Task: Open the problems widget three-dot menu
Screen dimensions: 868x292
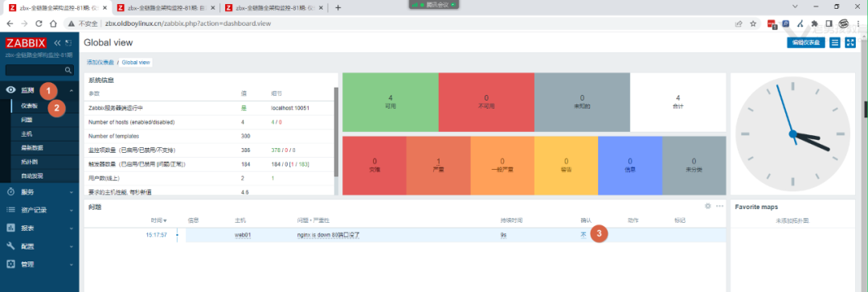Action: click(719, 206)
